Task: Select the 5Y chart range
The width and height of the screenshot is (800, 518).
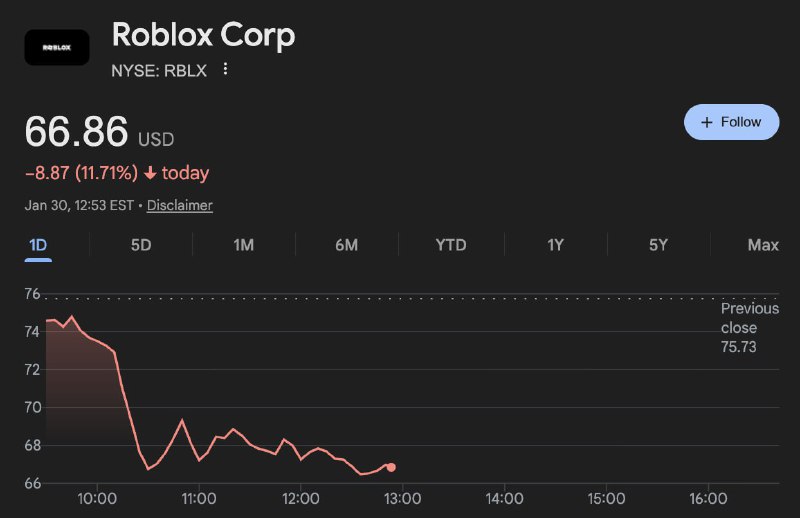Action: (658, 245)
